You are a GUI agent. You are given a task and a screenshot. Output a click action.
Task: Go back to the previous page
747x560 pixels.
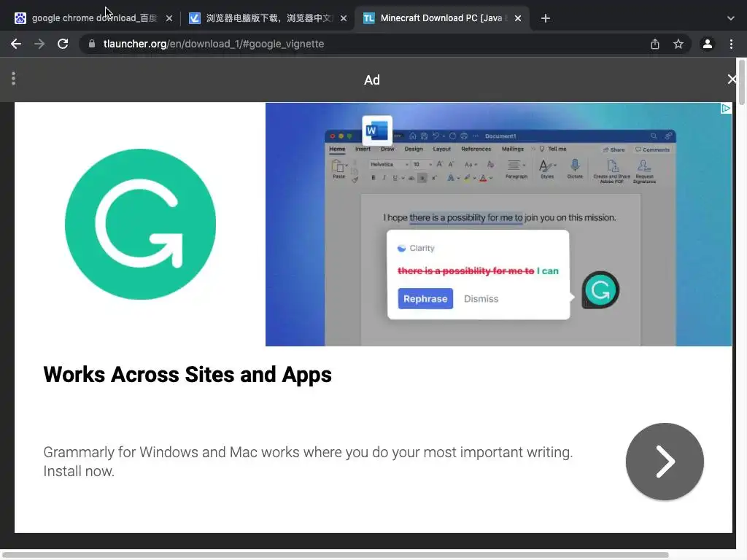pyautogui.click(x=16, y=44)
